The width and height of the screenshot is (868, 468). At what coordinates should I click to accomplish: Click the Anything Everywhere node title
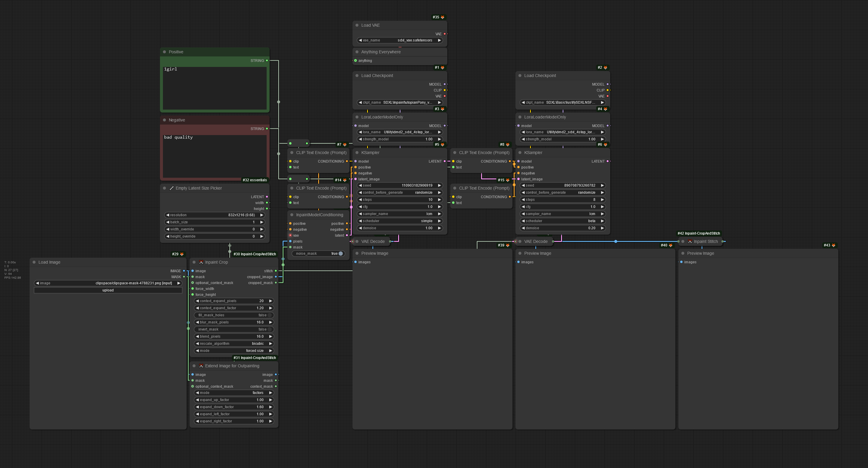(x=381, y=52)
